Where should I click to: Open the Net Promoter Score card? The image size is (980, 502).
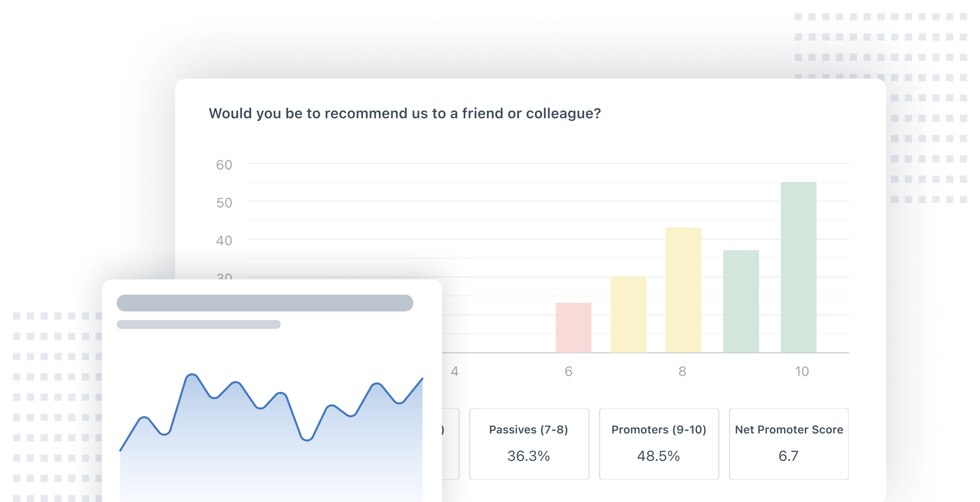coord(788,443)
